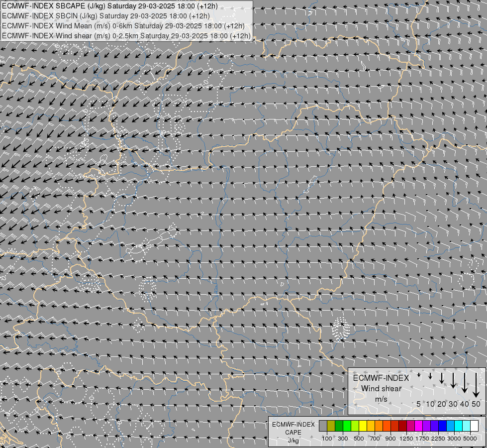Viewport: 487px width, 448px height.
Task: Click the CAPE scale value 1250
Action: (406, 439)
